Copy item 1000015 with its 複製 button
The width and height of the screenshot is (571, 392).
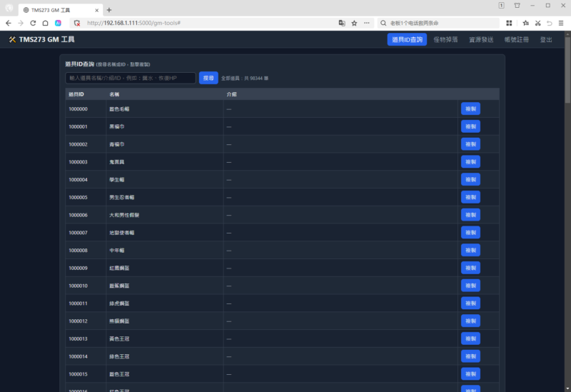470,373
